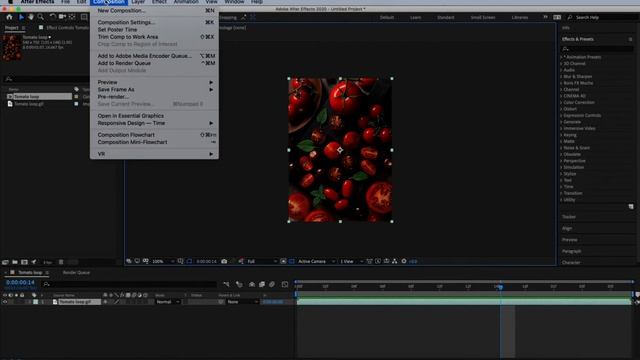The image size is (640, 360).
Task: Switch to the Libraries workspace
Action: pyautogui.click(x=520, y=18)
